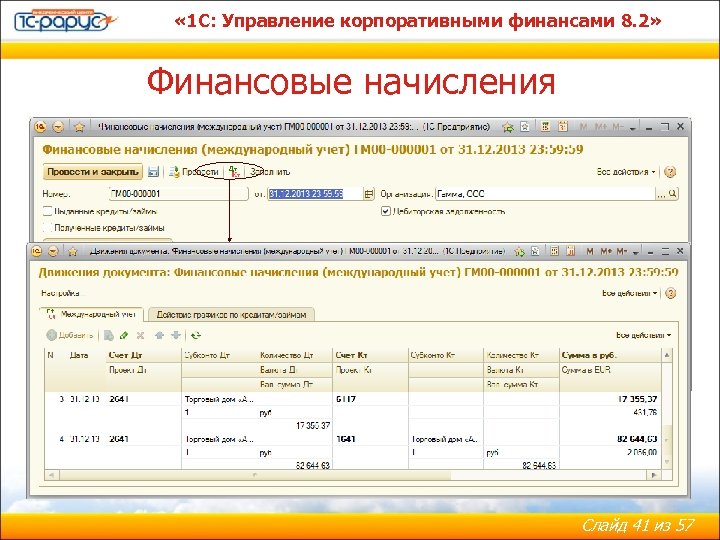Toggle Выданные кредиты/займы checkbox
The width and height of the screenshot is (720, 540).
(47, 211)
